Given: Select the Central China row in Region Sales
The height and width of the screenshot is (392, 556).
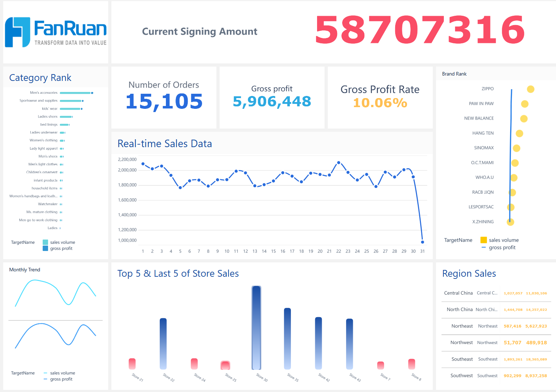Looking at the screenshot, I should click(x=496, y=293).
